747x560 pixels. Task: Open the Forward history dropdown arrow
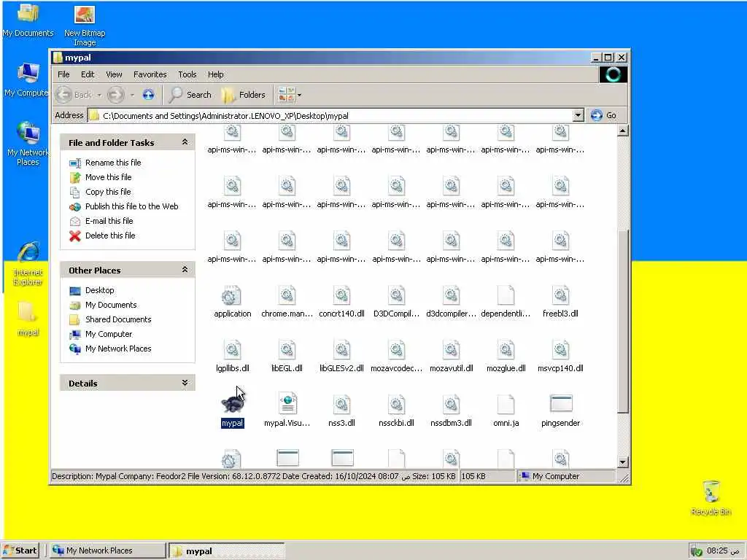point(132,96)
